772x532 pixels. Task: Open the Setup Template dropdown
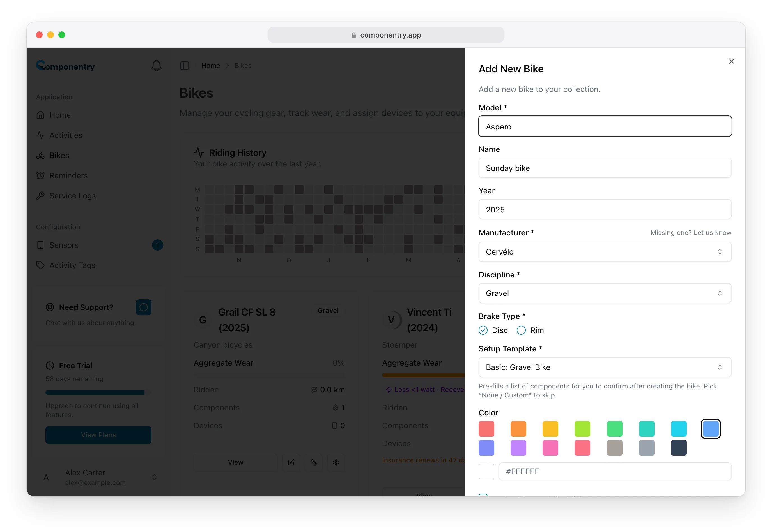pyautogui.click(x=605, y=367)
